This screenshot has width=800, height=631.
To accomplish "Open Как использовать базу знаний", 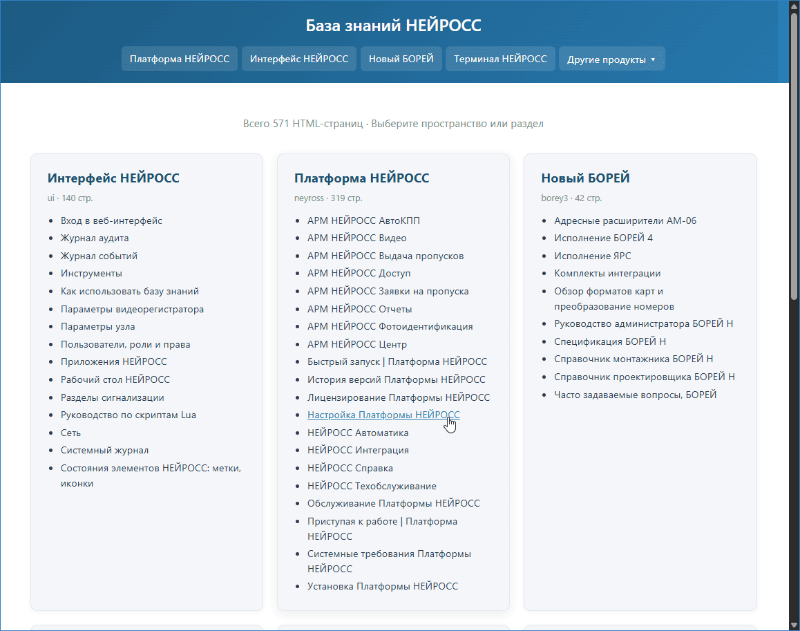I will [130, 291].
